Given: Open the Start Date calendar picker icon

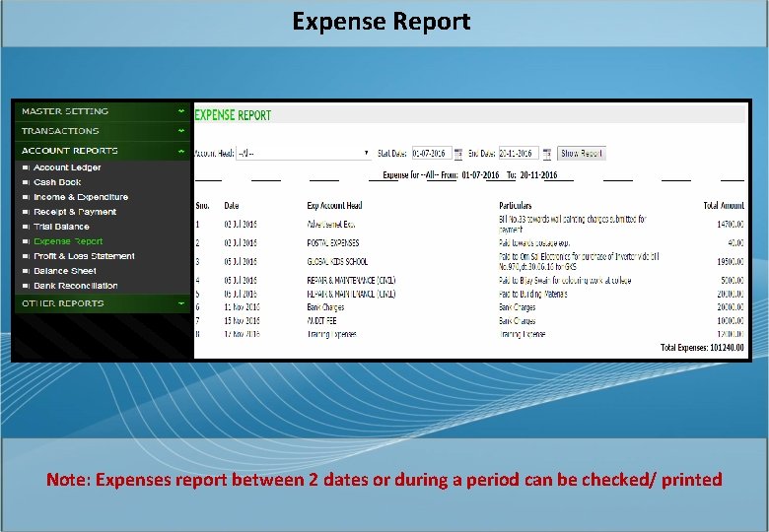Looking at the screenshot, I should coord(458,154).
